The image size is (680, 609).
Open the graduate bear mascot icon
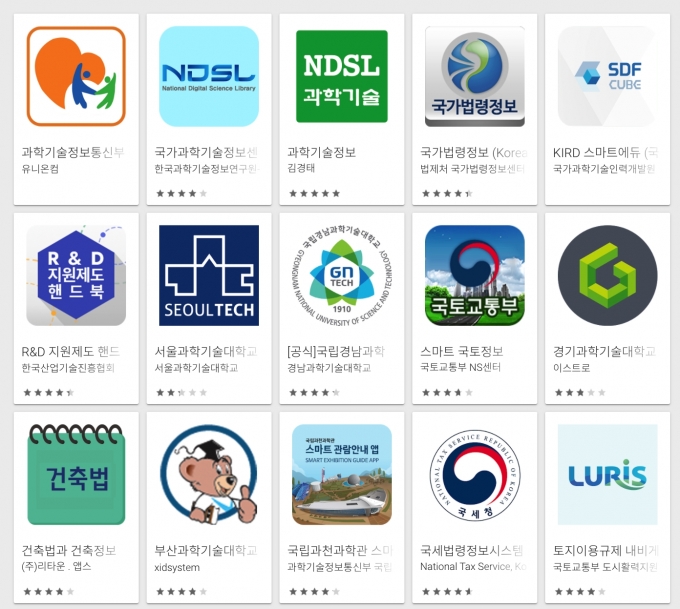209,475
